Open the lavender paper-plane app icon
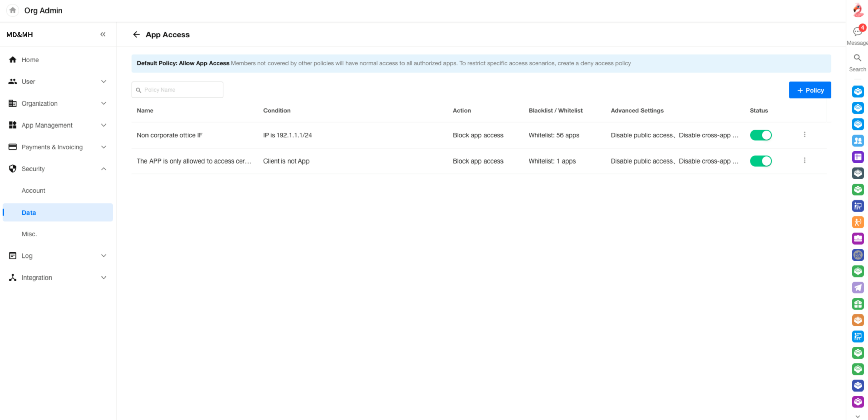Image resolution: width=868 pixels, height=420 pixels. (x=858, y=288)
